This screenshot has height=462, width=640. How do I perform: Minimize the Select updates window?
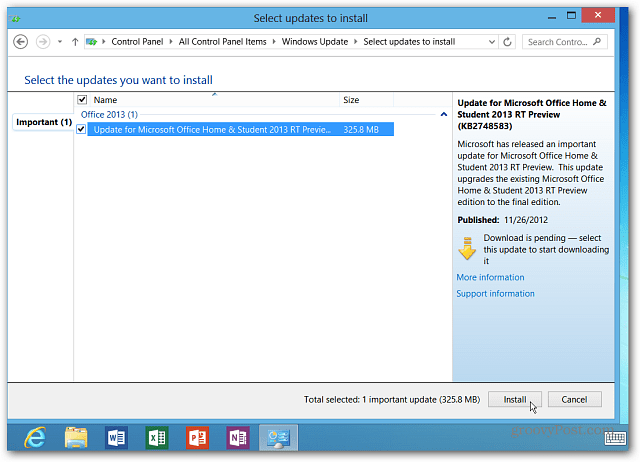(x=552, y=17)
